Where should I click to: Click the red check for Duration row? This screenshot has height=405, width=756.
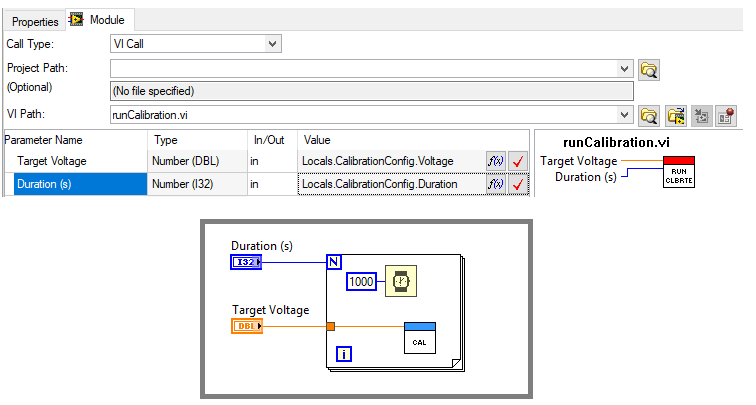(517, 184)
